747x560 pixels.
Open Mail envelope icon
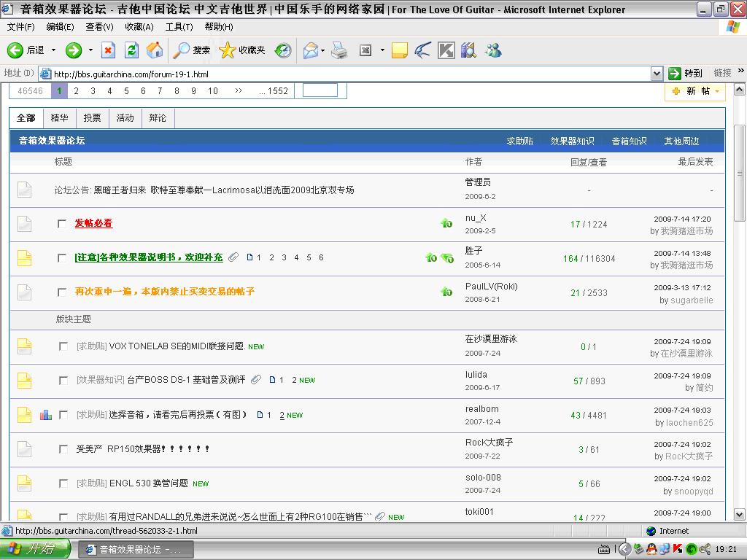(311, 50)
